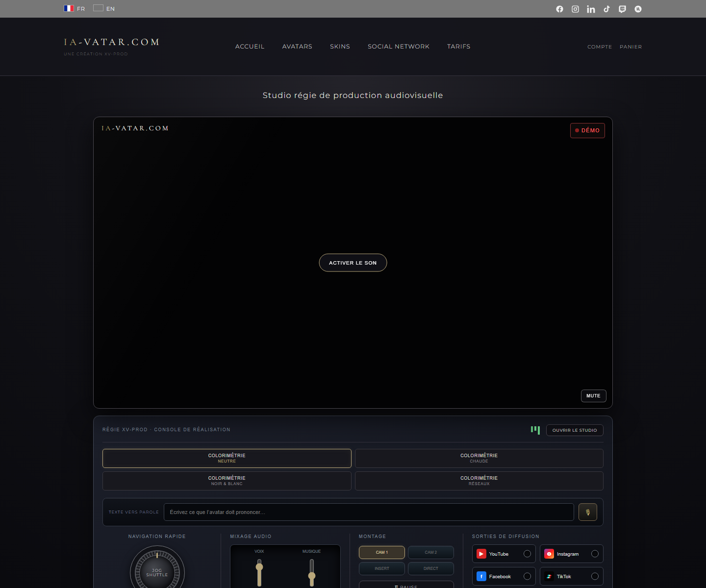Viewport: 706px width, 588px height.
Task: Select the INSERT montage option
Action: 382,568
